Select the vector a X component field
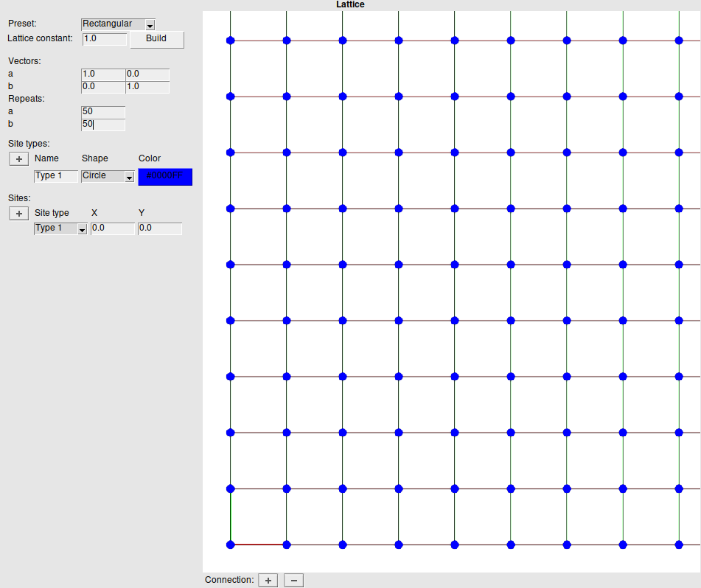Screen dimensions: 701x588 [102, 74]
